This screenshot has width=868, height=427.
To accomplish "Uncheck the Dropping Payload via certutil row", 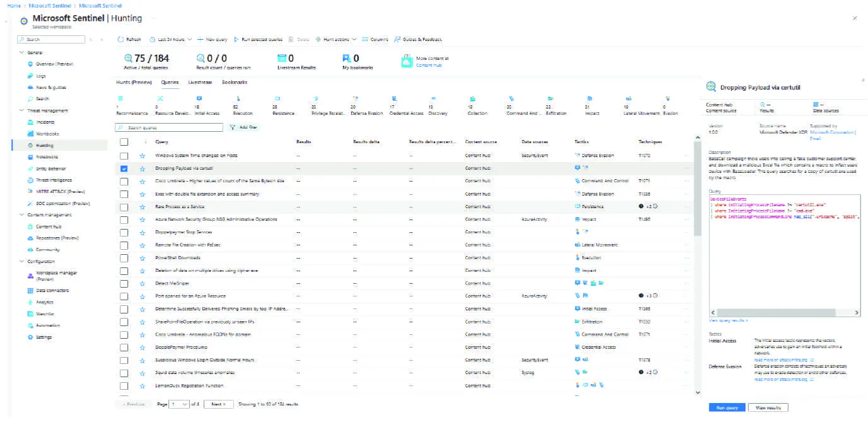I will [124, 168].
